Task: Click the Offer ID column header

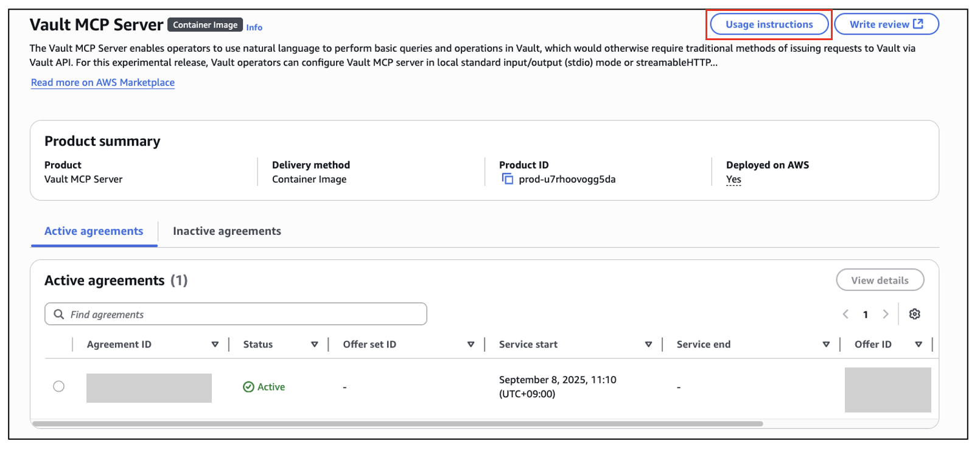Action: point(873,344)
